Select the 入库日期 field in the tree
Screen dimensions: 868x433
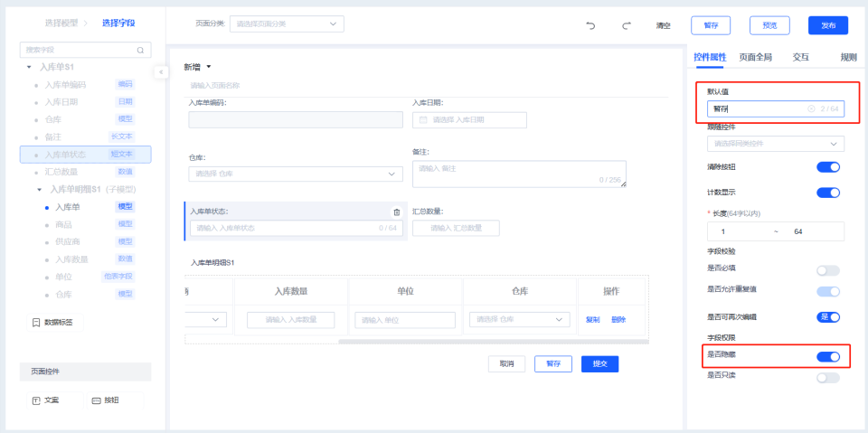point(85,102)
